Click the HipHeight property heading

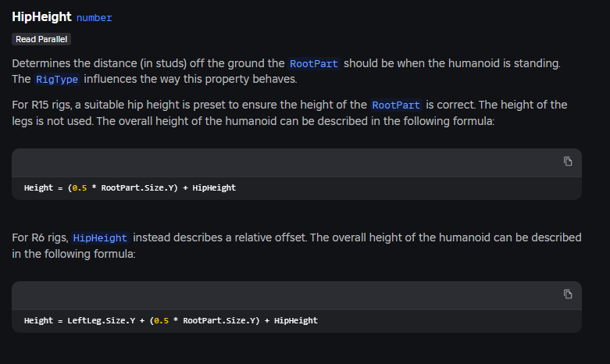point(42,17)
